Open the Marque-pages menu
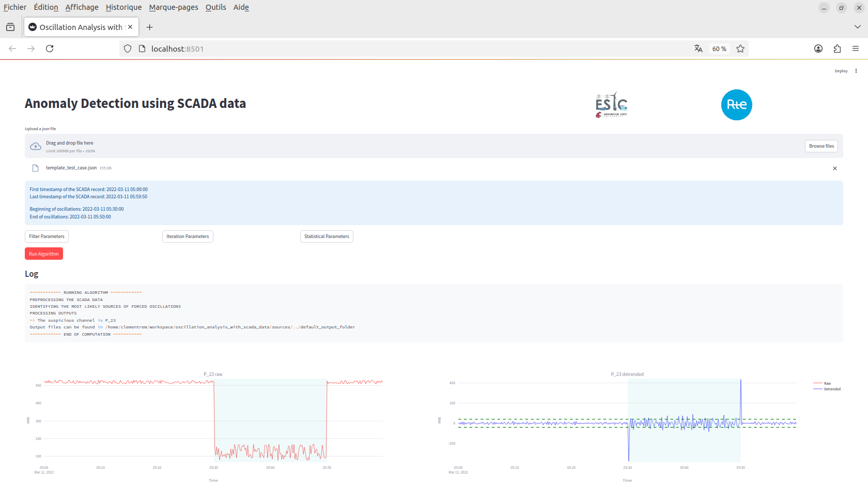868x504 pixels. point(174,7)
